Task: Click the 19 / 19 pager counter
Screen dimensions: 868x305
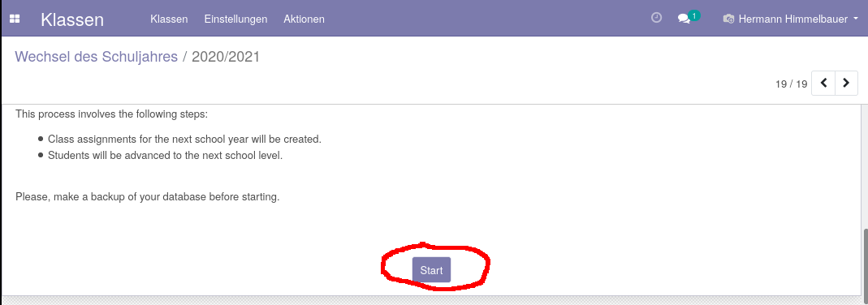Action: click(791, 84)
